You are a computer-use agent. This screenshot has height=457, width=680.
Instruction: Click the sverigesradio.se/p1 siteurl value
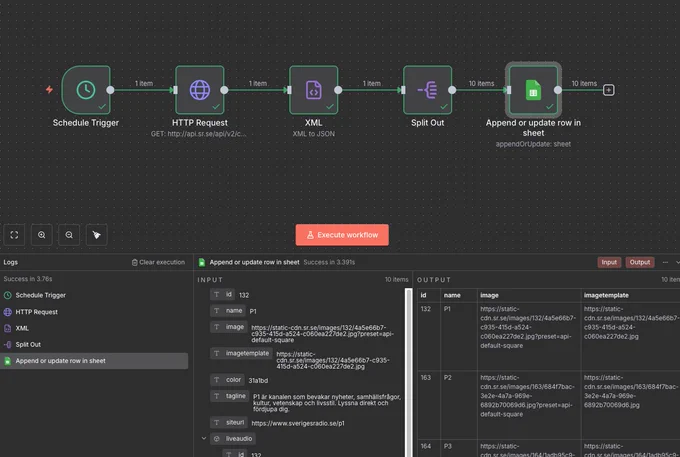pos(298,423)
